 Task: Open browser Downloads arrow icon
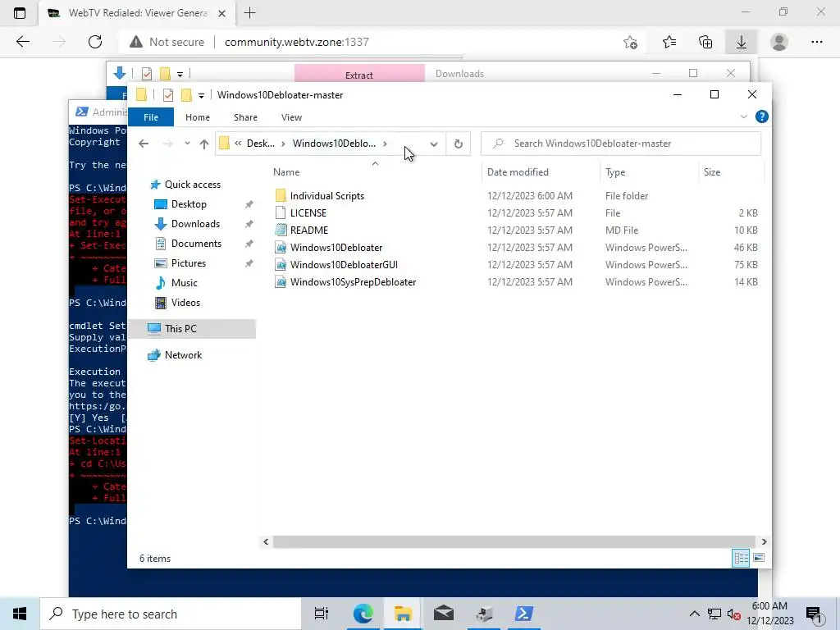(742, 42)
